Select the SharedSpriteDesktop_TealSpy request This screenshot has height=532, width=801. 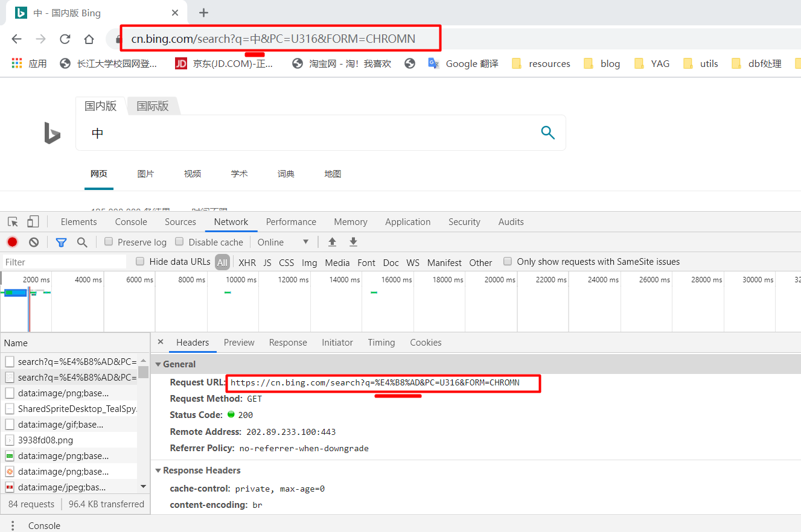70,409
